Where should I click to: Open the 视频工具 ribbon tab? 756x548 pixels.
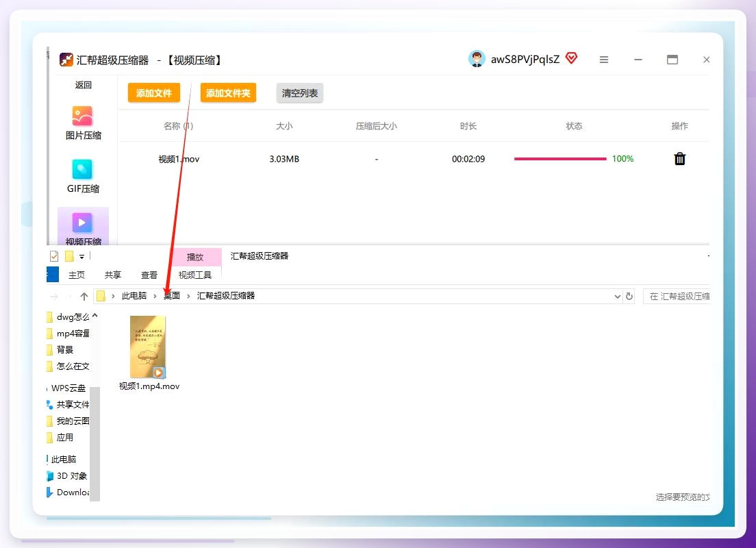coord(194,275)
